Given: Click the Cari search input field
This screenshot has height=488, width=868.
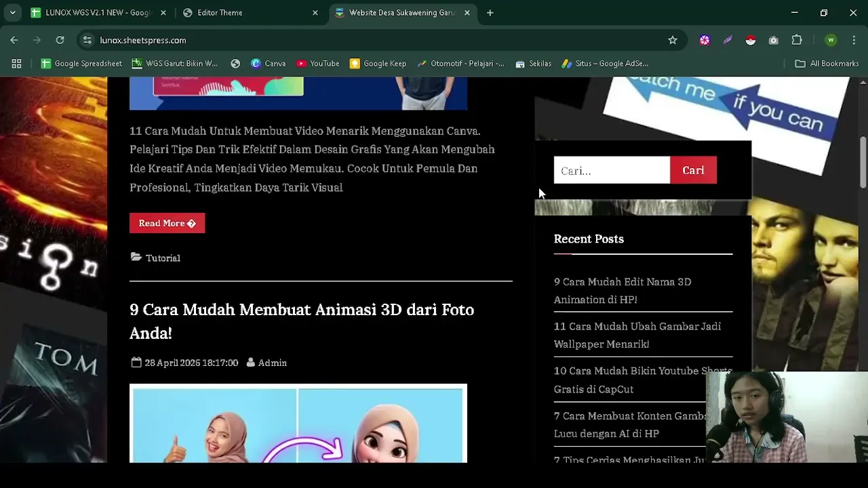Looking at the screenshot, I should pos(612,170).
